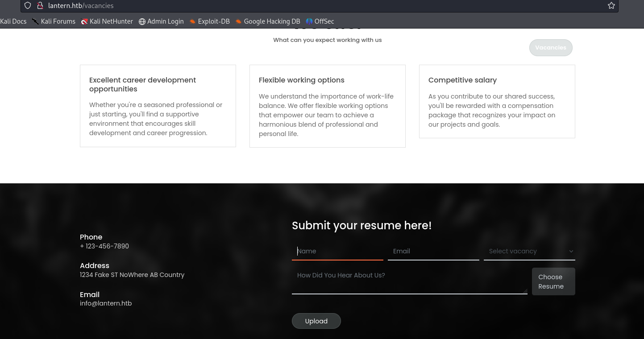Click the Competitive salary heading

[462, 80]
